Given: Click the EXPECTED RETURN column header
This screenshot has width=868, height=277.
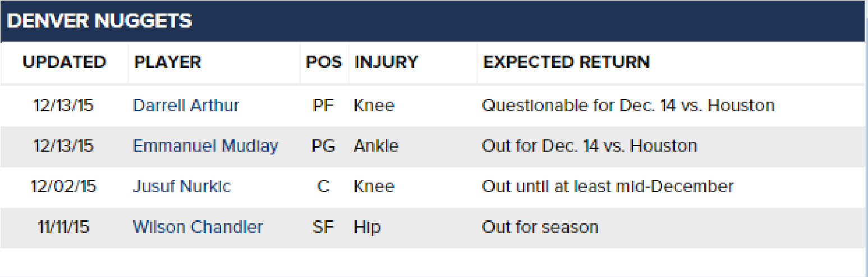Looking at the screenshot, I should (566, 62).
